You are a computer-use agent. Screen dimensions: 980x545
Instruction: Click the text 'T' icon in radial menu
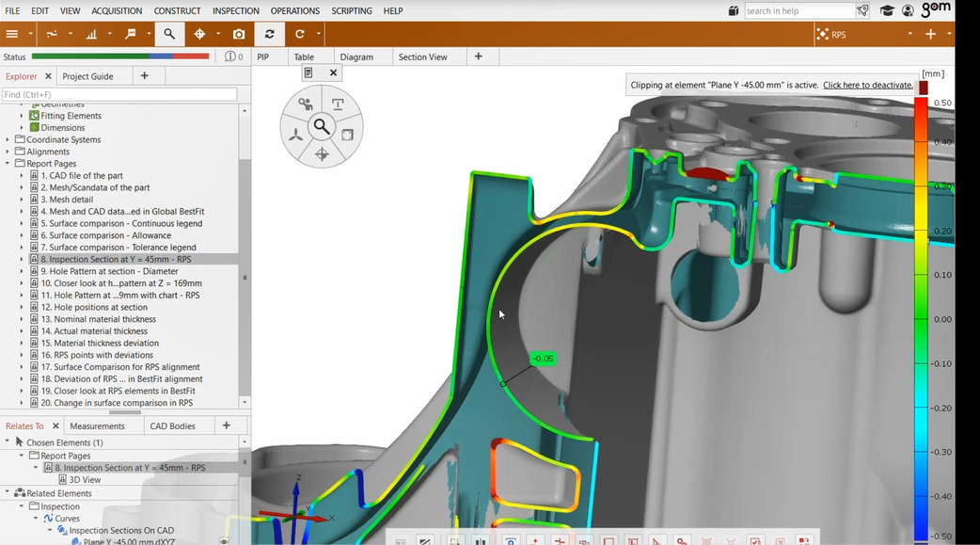point(338,104)
